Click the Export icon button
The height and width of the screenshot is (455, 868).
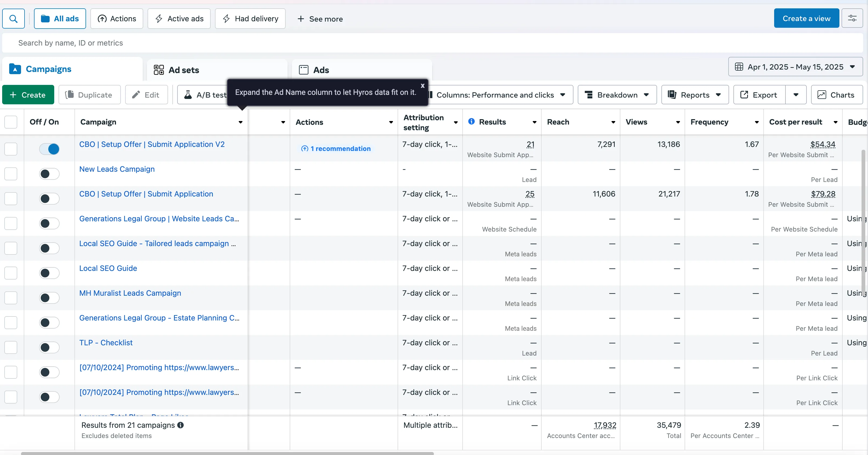[744, 95]
